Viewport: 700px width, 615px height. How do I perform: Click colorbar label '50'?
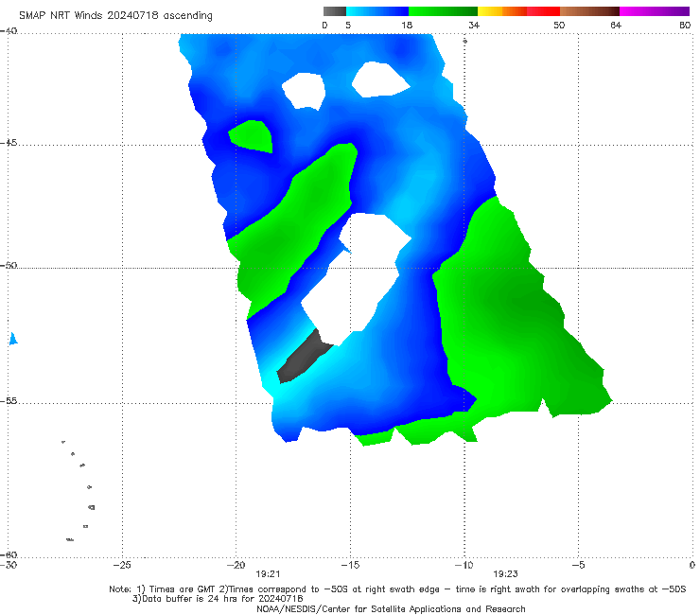click(559, 25)
